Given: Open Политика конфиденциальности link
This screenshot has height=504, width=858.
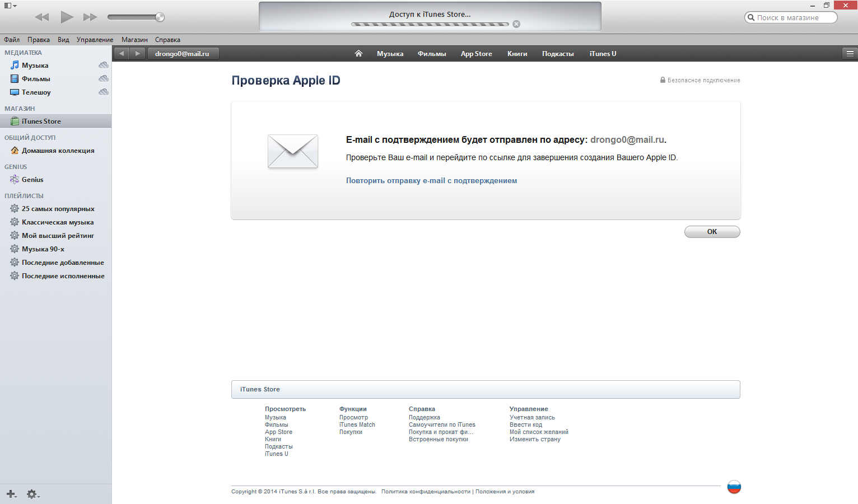Looking at the screenshot, I should [x=426, y=492].
